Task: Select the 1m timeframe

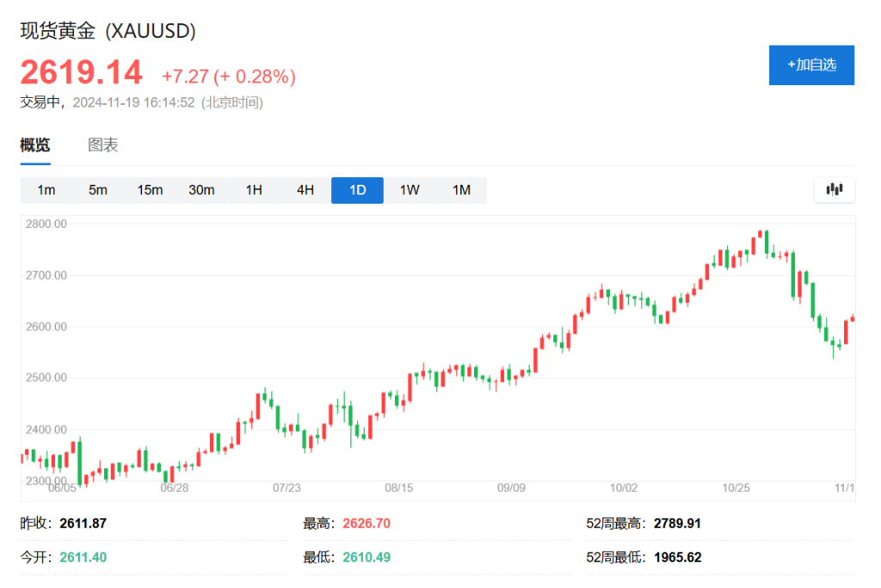Action: (46, 190)
